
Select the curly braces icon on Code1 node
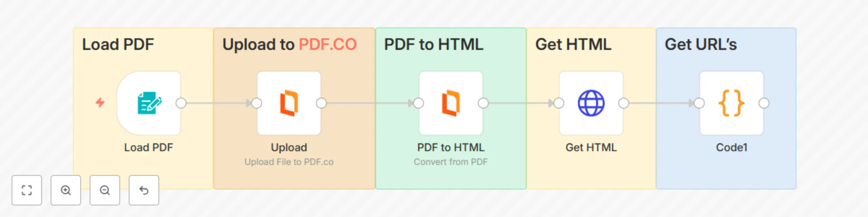tap(731, 103)
